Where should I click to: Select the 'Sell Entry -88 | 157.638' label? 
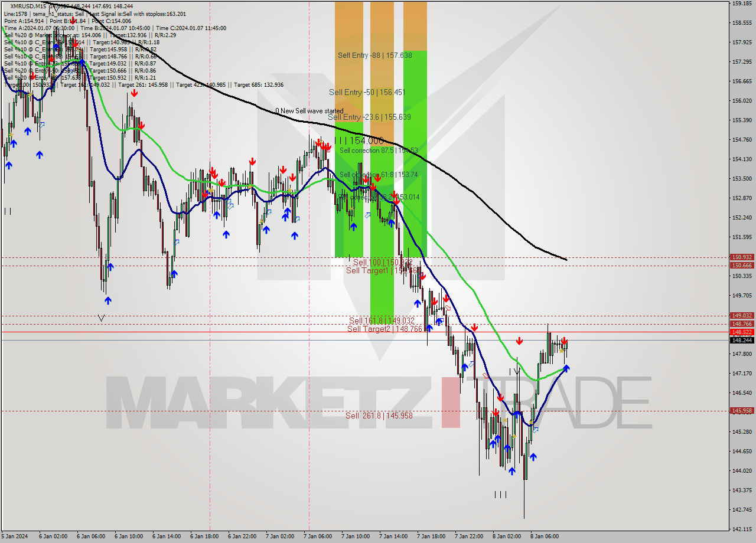click(374, 55)
